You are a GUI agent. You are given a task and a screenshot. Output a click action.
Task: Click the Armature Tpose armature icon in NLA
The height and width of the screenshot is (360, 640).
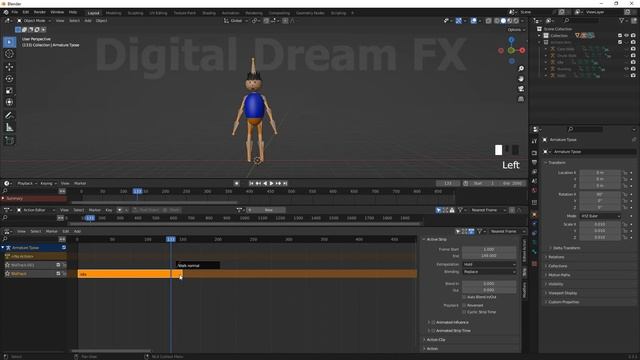pos(8,248)
